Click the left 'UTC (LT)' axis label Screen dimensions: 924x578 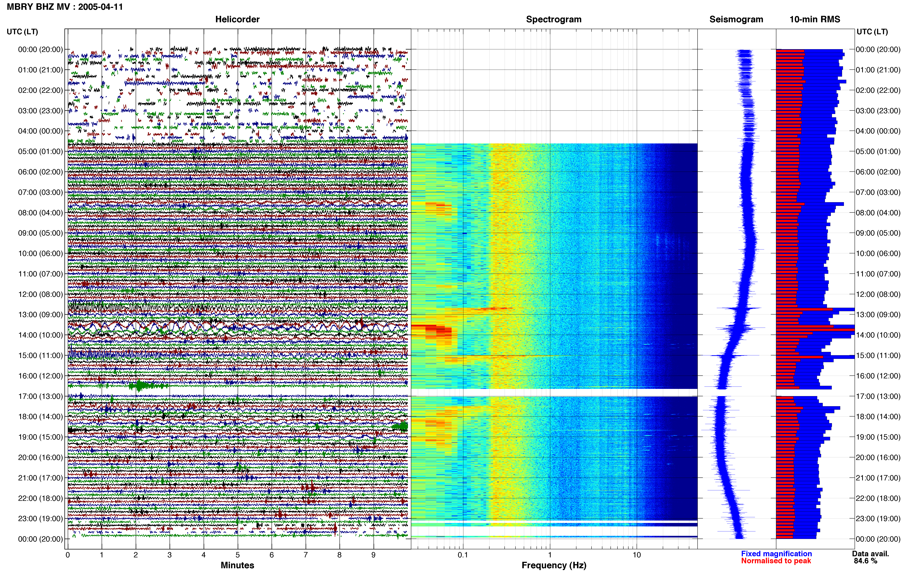pos(22,32)
